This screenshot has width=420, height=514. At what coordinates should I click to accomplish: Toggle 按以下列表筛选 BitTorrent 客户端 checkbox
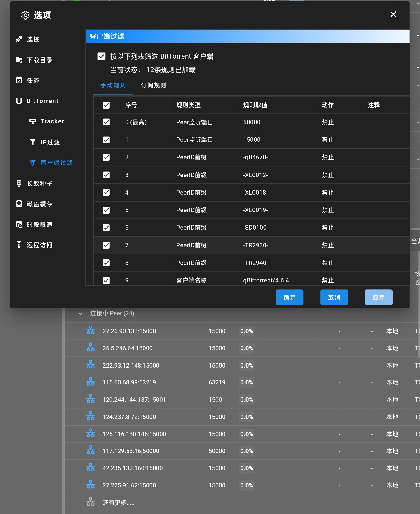pos(102,56)
